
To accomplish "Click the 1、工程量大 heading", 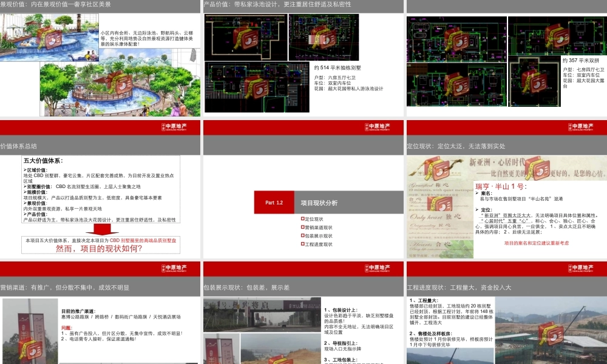I will pyautogui.click(x=424, y=300).
